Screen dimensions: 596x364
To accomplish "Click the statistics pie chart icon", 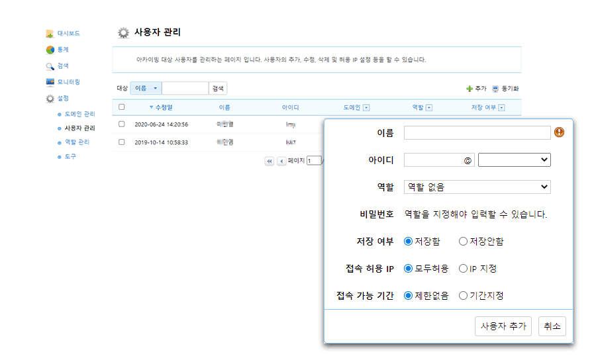I will [50, 50].
